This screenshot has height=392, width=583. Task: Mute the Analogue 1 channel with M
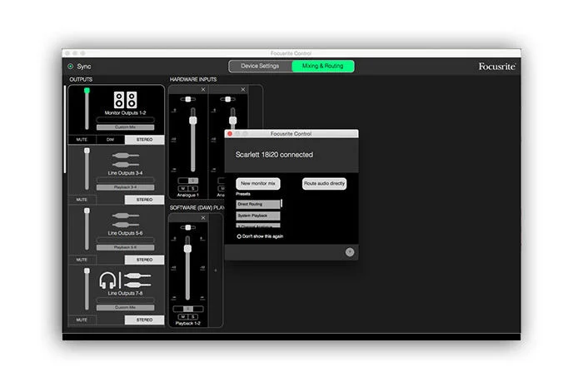pyautogui.click(x=183, y=188)
